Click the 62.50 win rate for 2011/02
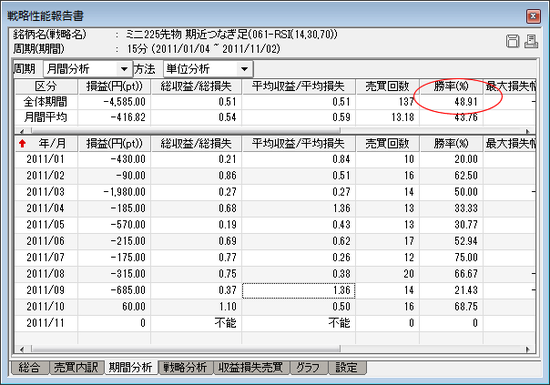The width and height of the screenshot is (550, 385). click(x=451, y=175)
